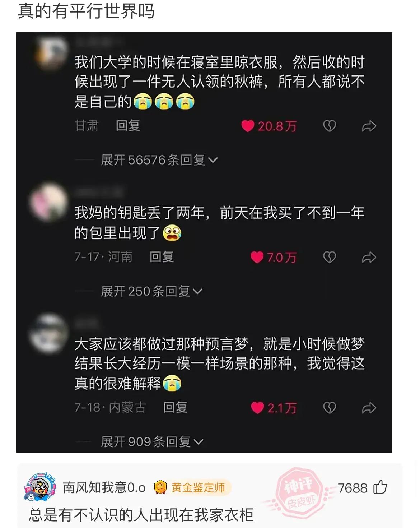Share the 秋裤 comment via the arrow icon
Viewport: 420px width, 528px height.
point(369,126)
